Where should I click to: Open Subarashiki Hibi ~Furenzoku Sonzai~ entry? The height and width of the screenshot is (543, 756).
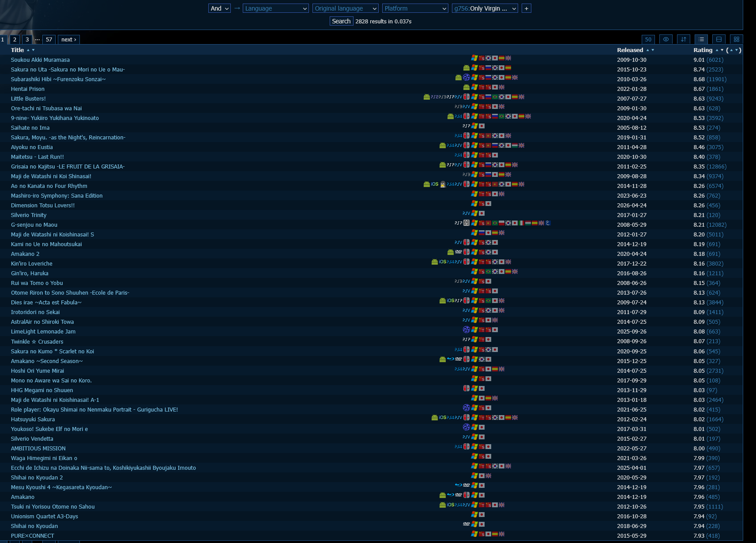pyautogui.click(x=58, y=79)
